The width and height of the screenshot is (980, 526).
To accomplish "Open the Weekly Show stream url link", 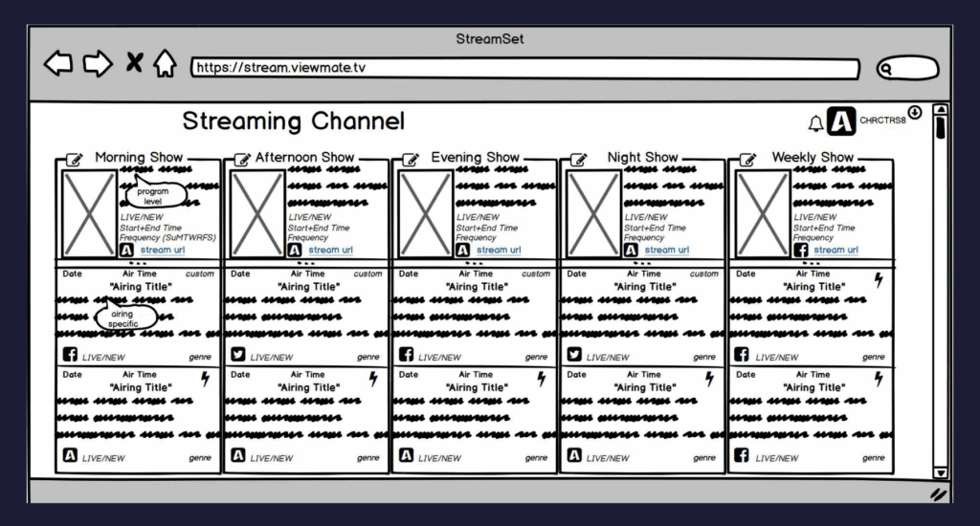I will tap(835, 250).
